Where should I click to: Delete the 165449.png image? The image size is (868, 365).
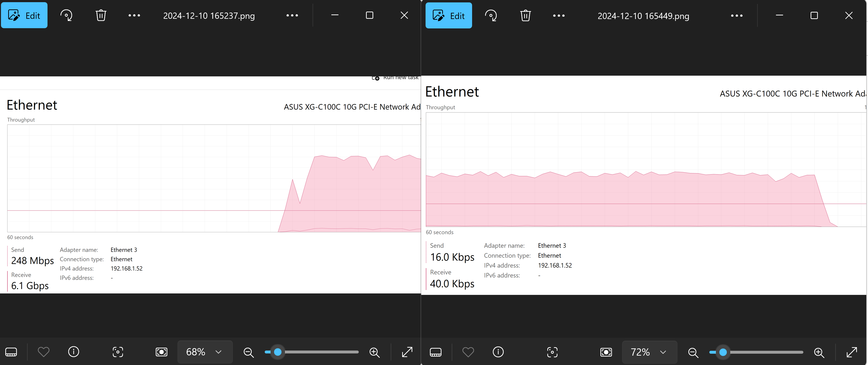525,16
